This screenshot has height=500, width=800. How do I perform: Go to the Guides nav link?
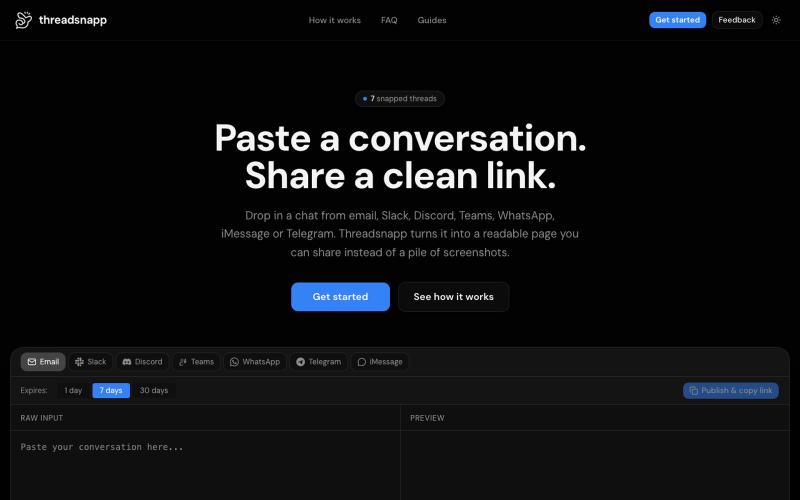click(x=432, y=20)
